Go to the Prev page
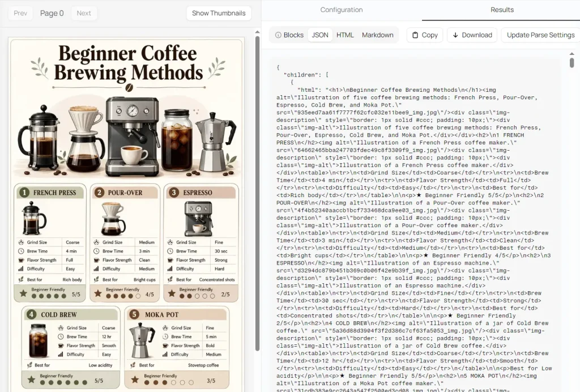This screenshot has width=580, height=392. click(x=20, y=13)
